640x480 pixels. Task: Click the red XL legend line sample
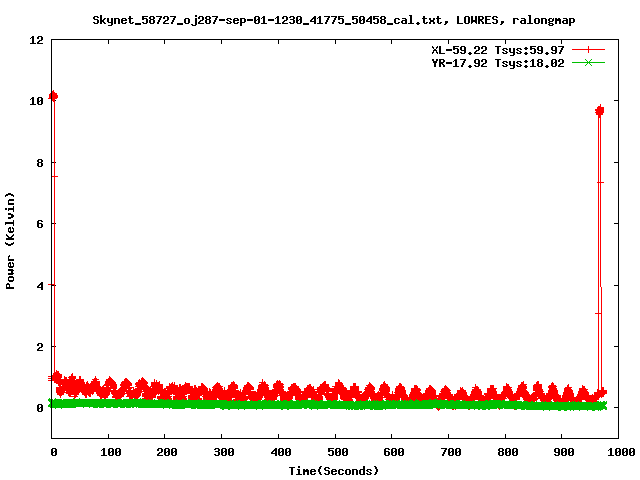click(588, 50)
